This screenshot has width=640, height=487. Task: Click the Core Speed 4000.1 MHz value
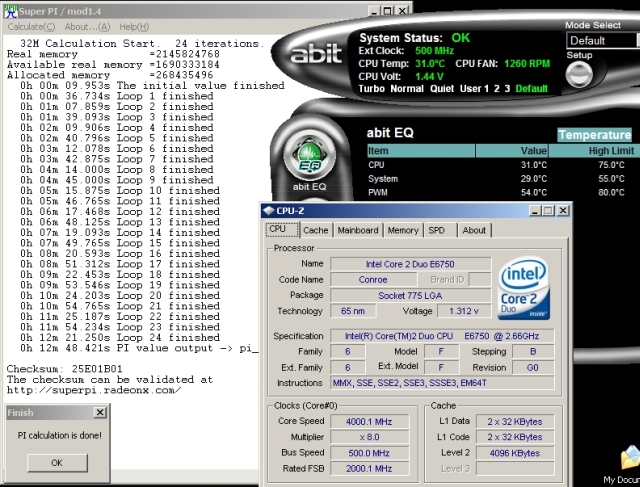(x=369, y=422)
